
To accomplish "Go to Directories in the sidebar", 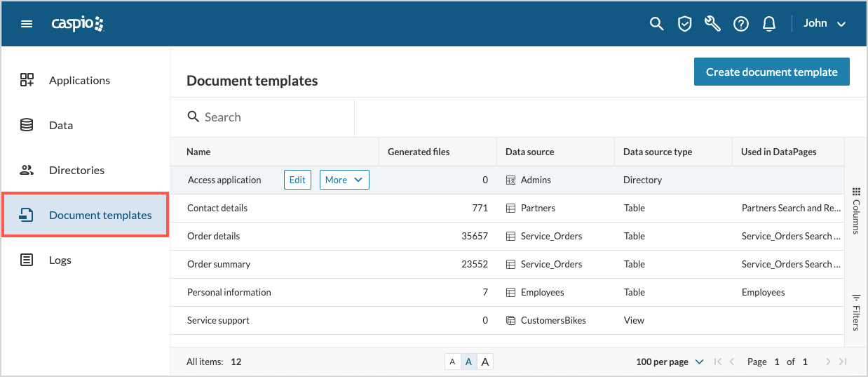I will click(x=85, y=170).
